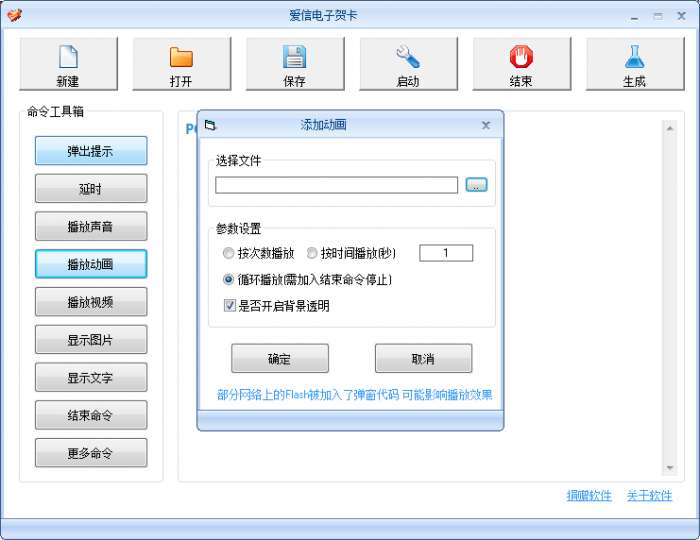Click the 播放视频 command button
The width and height of the screenshot is (700, 540).
tap(91, 302)
